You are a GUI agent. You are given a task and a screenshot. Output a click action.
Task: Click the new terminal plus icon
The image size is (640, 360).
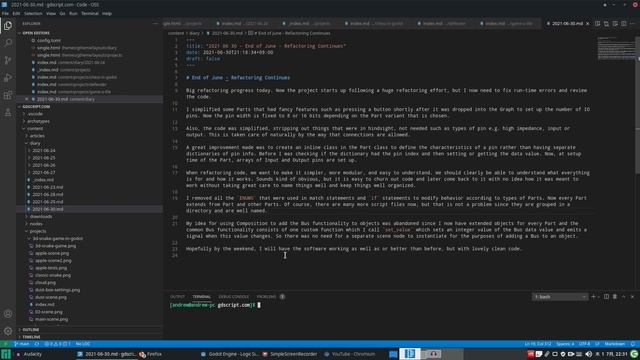[x=593, y=297]
